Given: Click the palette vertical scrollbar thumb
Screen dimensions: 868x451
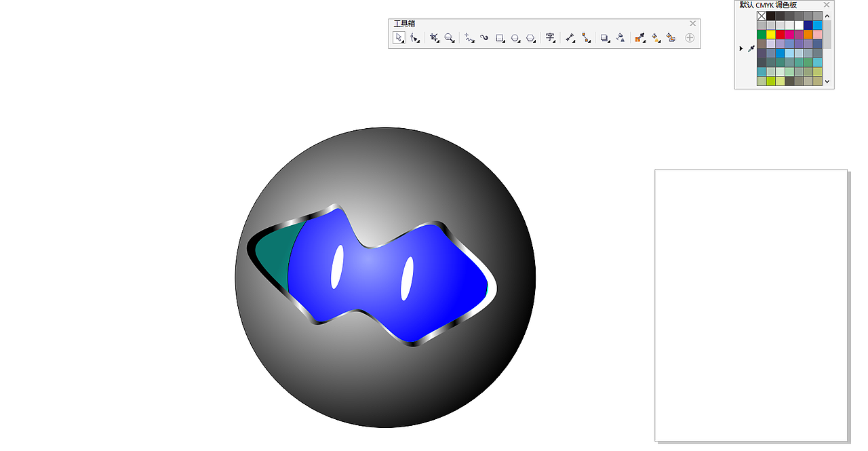Looking at the screenshot, I should pyautogui.click(x=827, y=34).
